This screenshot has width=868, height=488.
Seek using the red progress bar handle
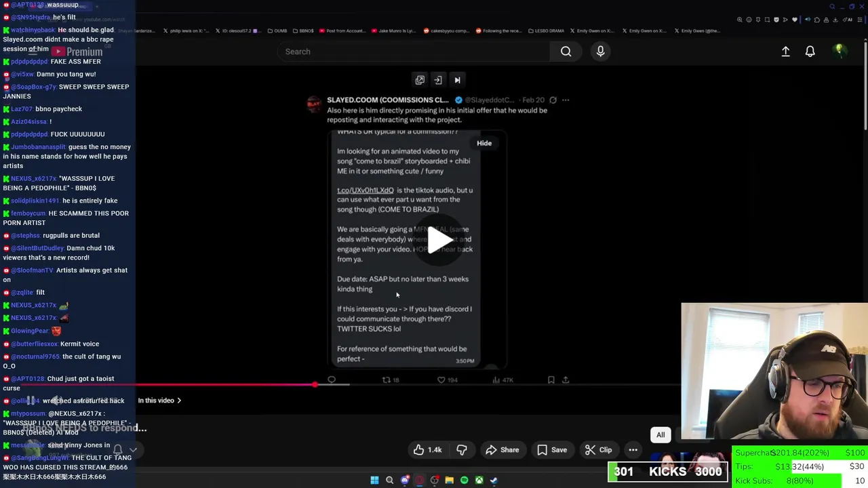[315, 384]
